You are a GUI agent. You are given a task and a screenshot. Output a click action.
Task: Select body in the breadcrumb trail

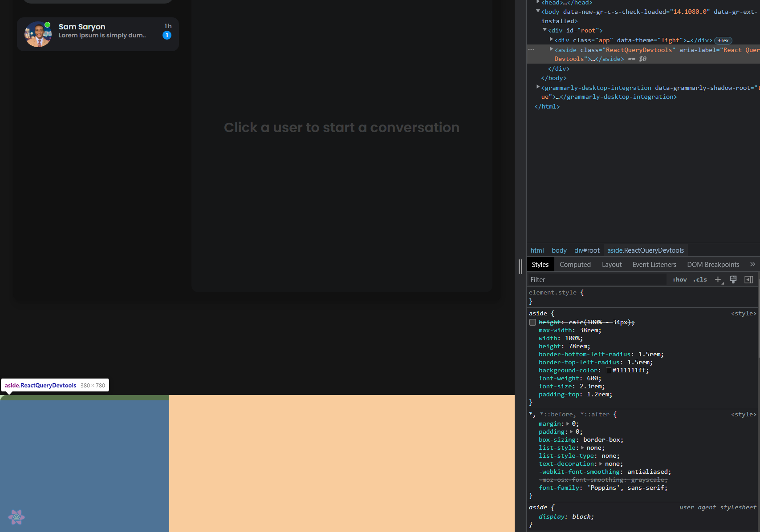[559, 250]
